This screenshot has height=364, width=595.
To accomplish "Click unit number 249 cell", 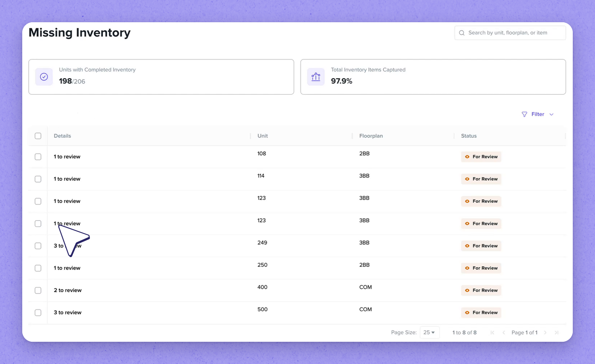I will point(262,243).
